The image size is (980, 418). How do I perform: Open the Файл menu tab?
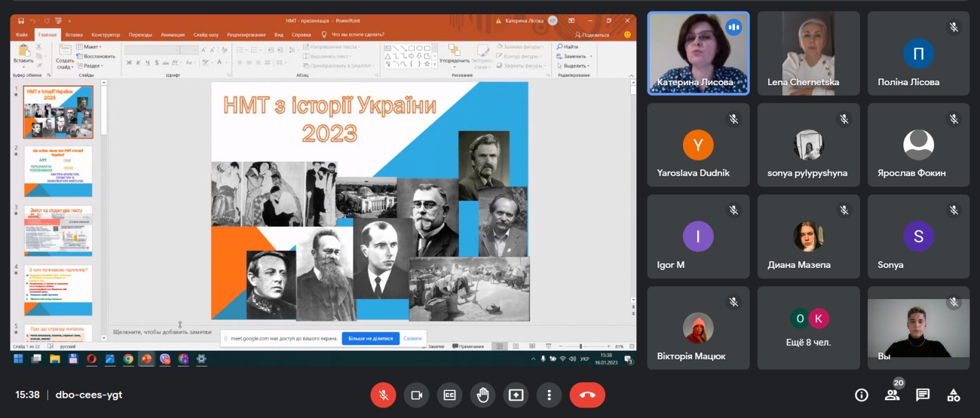[21, 35]
